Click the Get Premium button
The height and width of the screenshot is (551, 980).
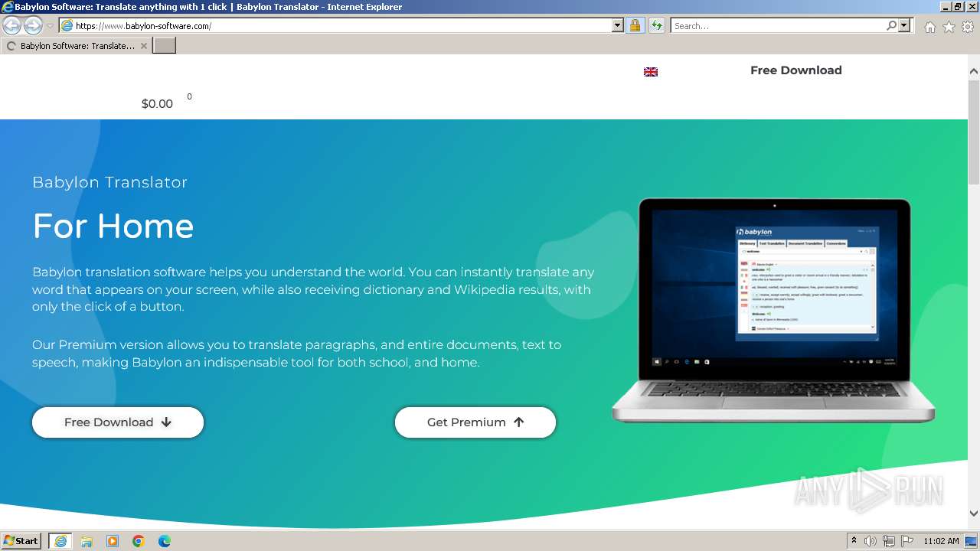point(475,422)
